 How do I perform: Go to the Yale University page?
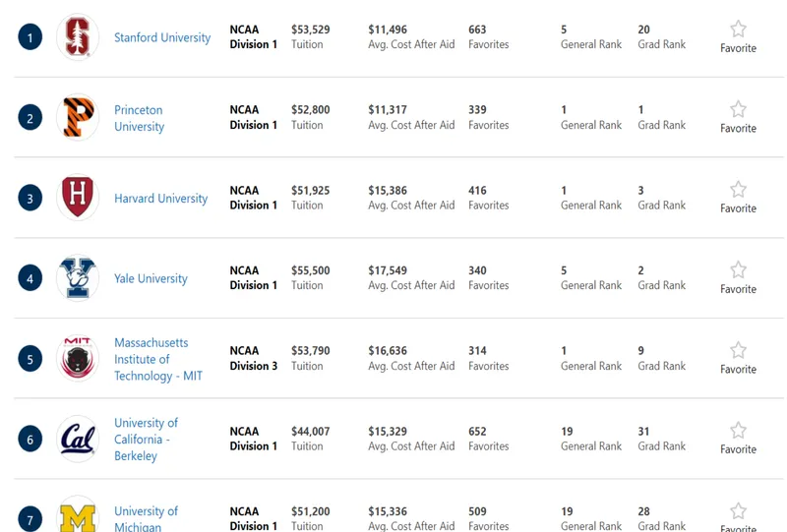[151, 278]
